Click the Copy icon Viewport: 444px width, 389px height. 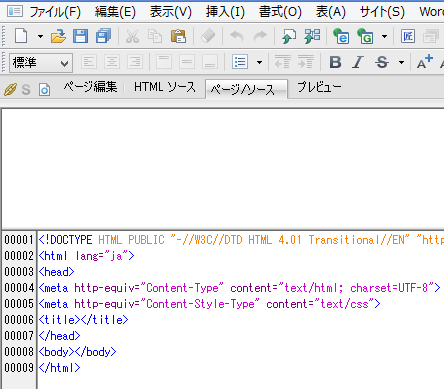pos(155,36)
